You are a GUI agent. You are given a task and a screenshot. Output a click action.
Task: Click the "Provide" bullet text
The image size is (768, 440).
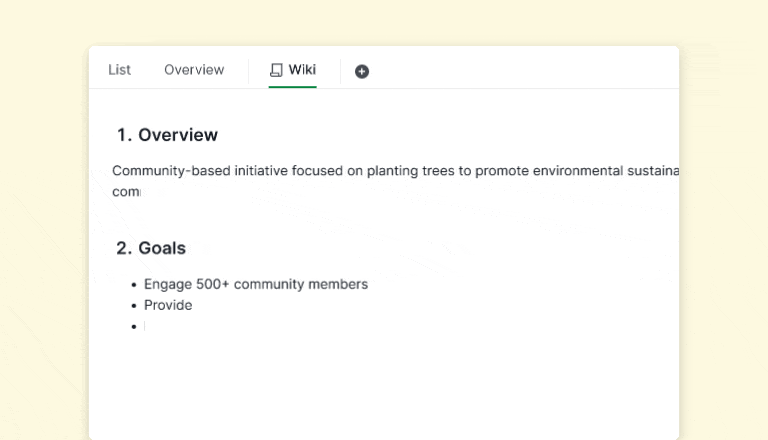(168, 305)
